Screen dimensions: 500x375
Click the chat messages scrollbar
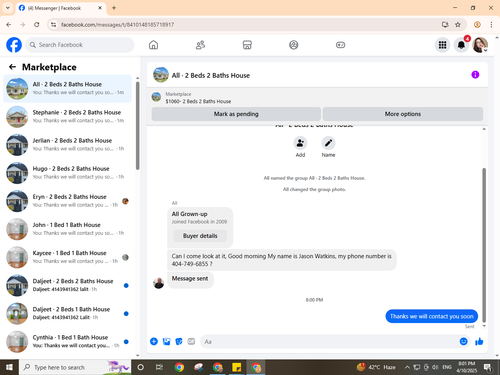(484, 245)
